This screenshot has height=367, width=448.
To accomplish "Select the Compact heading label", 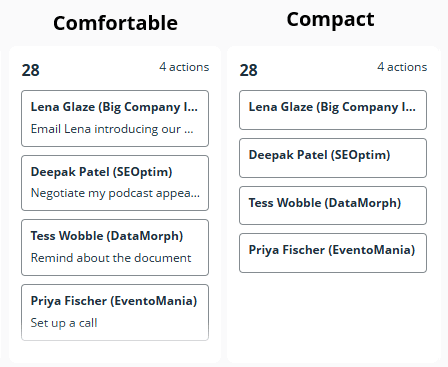I will (330, 20).
